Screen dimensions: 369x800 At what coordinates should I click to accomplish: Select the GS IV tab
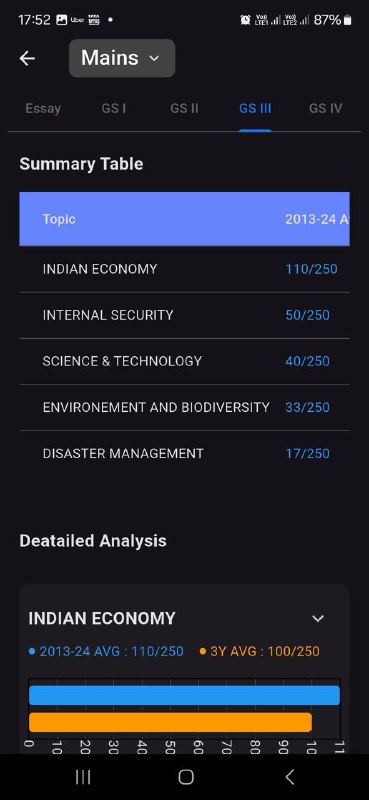click(325, 108)
